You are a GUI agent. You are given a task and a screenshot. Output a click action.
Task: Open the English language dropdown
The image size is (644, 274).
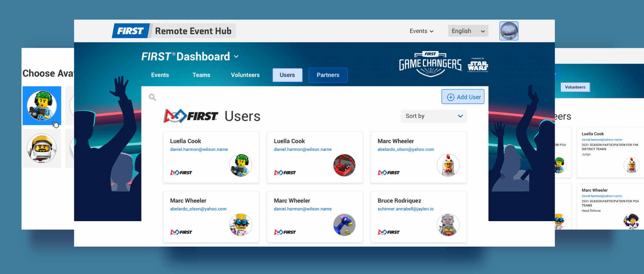tap(468, 31)
